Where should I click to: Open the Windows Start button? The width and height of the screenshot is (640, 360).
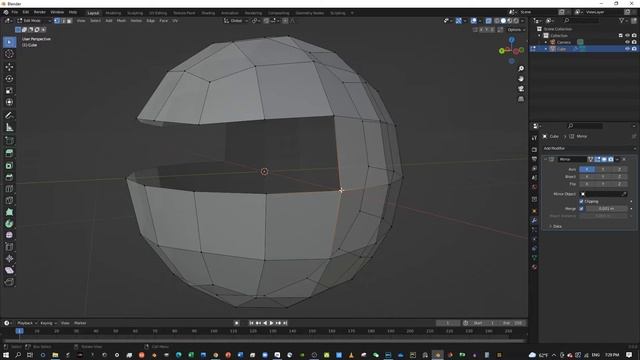pos(6,355)
